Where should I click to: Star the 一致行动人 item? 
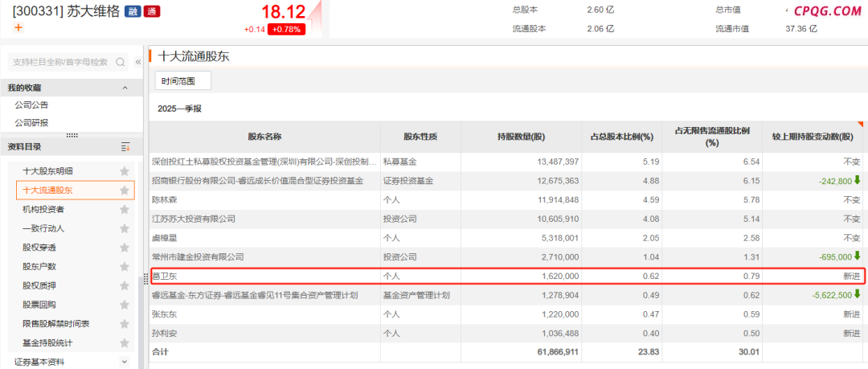[x=125, y=228]
